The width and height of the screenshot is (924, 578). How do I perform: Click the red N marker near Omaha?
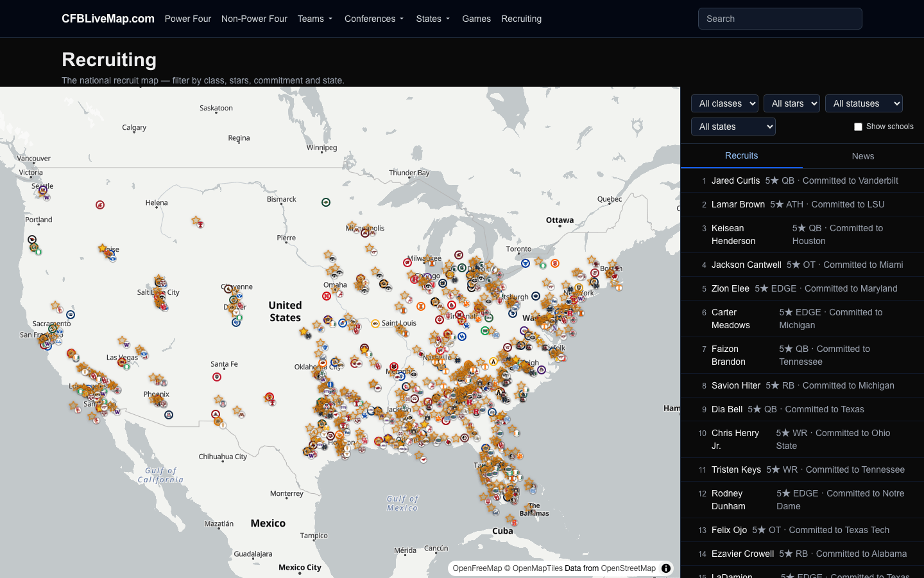coord(326,296)
